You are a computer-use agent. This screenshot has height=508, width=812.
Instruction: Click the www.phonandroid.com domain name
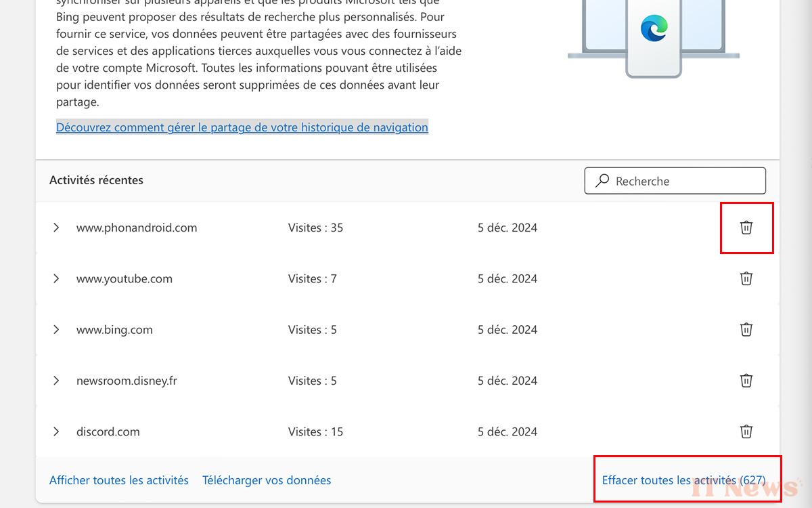(137, 228)
